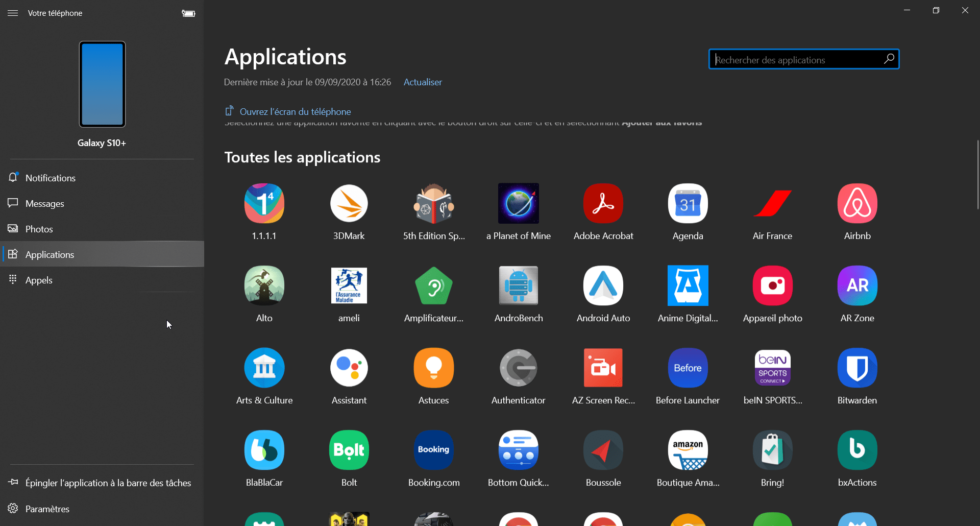Open the Photos section
This screenshot has height=526, width=980.
point(39,229)
